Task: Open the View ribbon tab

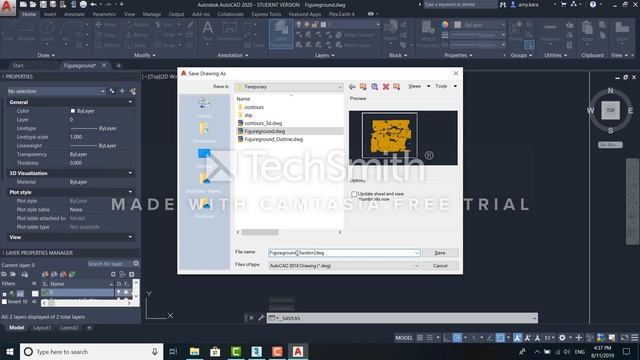Action: 129,14
